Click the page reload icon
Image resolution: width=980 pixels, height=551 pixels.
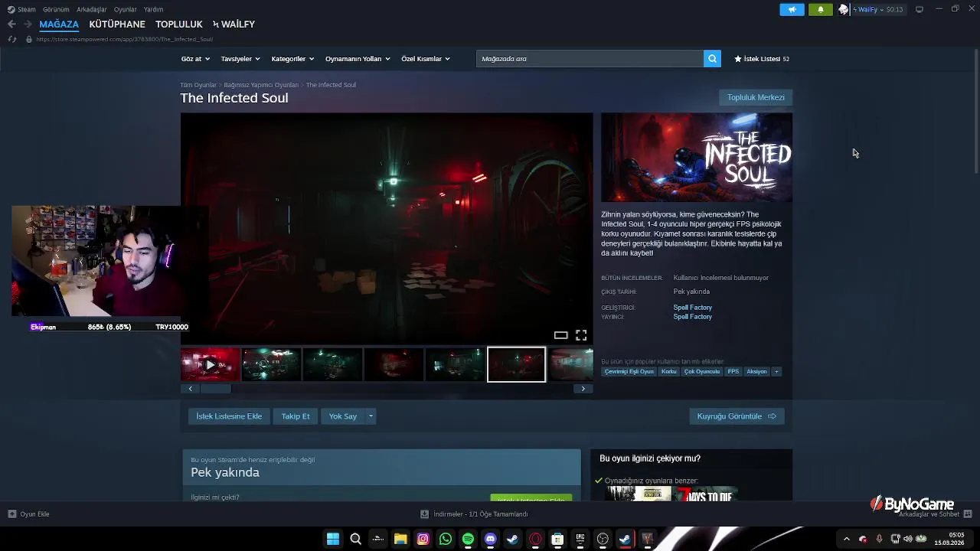pos(11,39)
